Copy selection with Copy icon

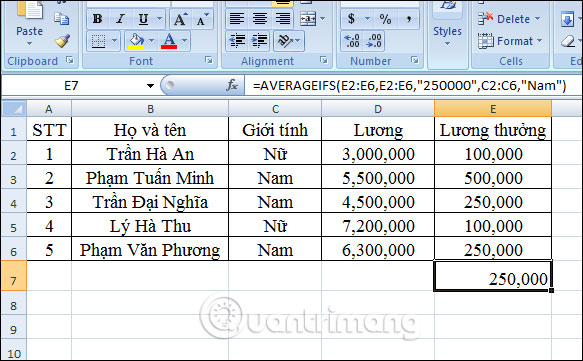tap(62, 19)
